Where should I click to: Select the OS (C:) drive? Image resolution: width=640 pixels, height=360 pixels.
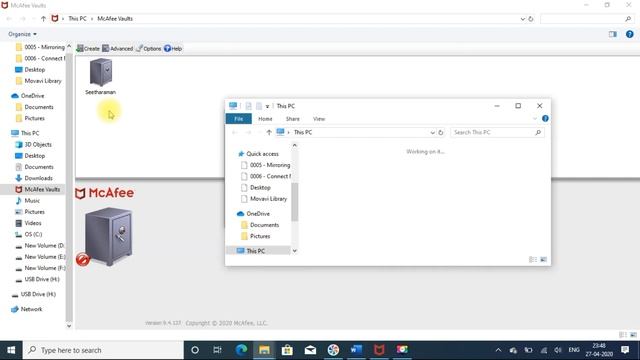point(29,234)
